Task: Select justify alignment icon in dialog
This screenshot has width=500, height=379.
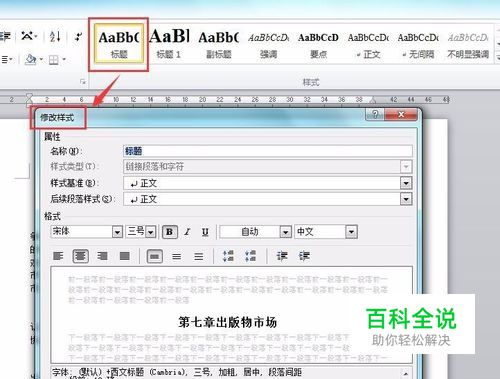Action: coord(125,256)
